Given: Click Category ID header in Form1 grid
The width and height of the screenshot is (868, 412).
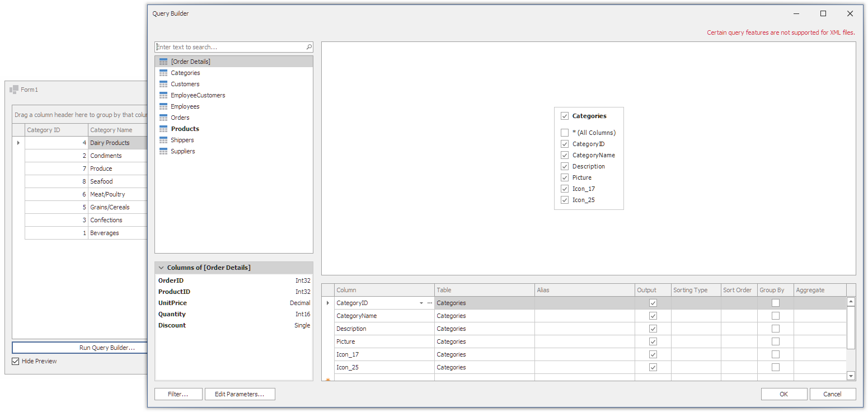Looking at the screenshot, I should 57,130.
